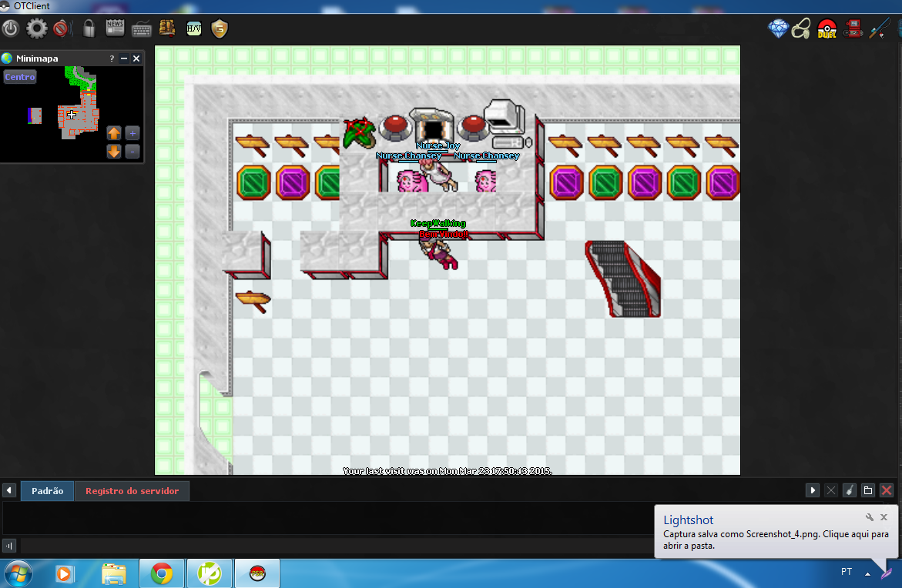The image size is (902, 588).
Task: Select the fishing rod icon
Action: click(x=880, y=28)
